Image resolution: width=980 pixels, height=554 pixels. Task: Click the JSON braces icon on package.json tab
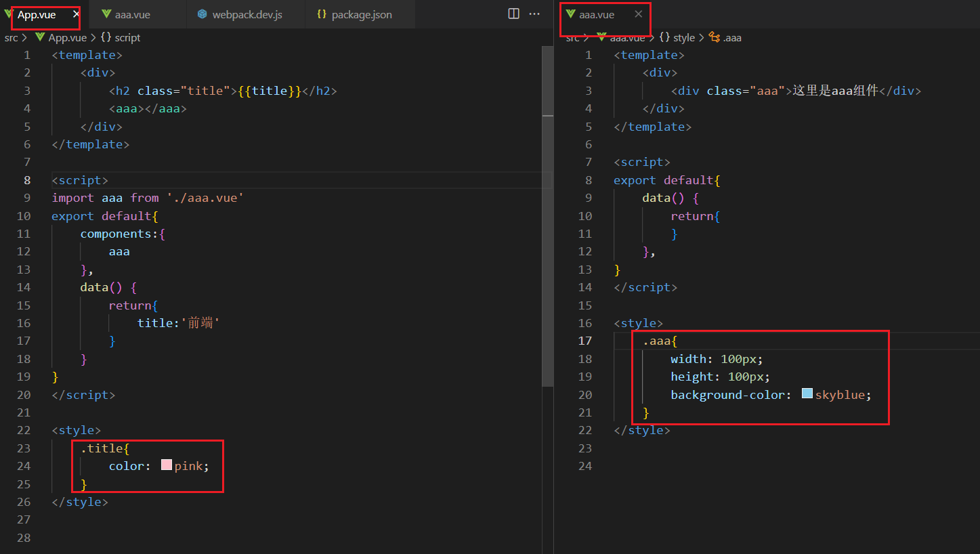coord(322,14)
